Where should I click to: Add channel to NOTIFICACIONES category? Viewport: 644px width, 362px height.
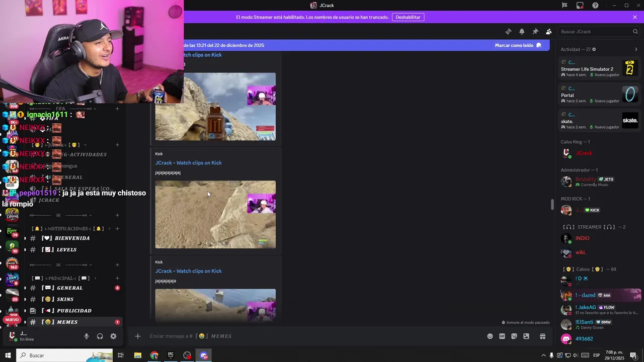pos(117,229)
